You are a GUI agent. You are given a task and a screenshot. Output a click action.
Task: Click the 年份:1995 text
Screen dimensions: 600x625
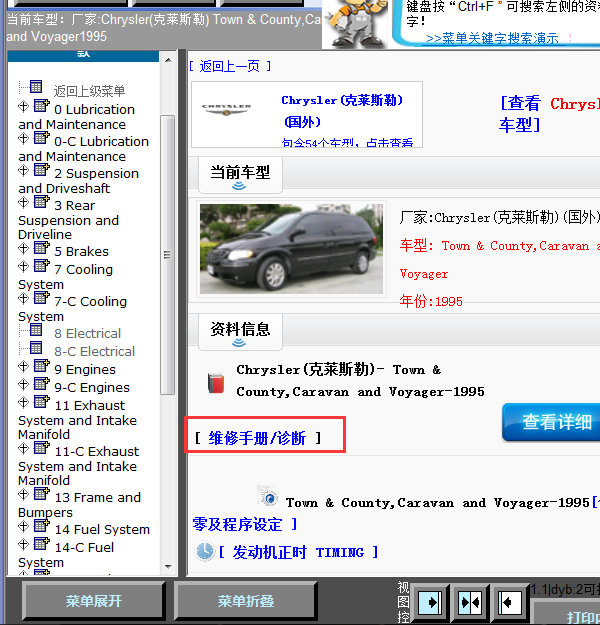pos(431,301)
